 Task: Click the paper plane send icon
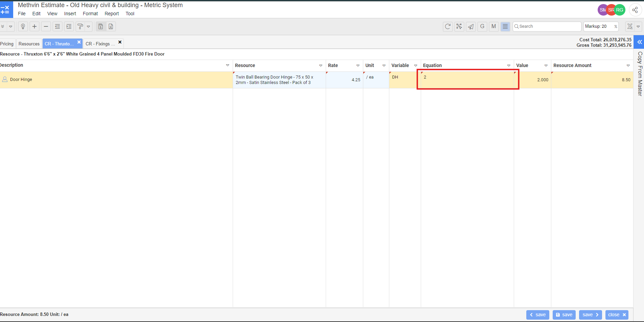[x=470, y=26]
